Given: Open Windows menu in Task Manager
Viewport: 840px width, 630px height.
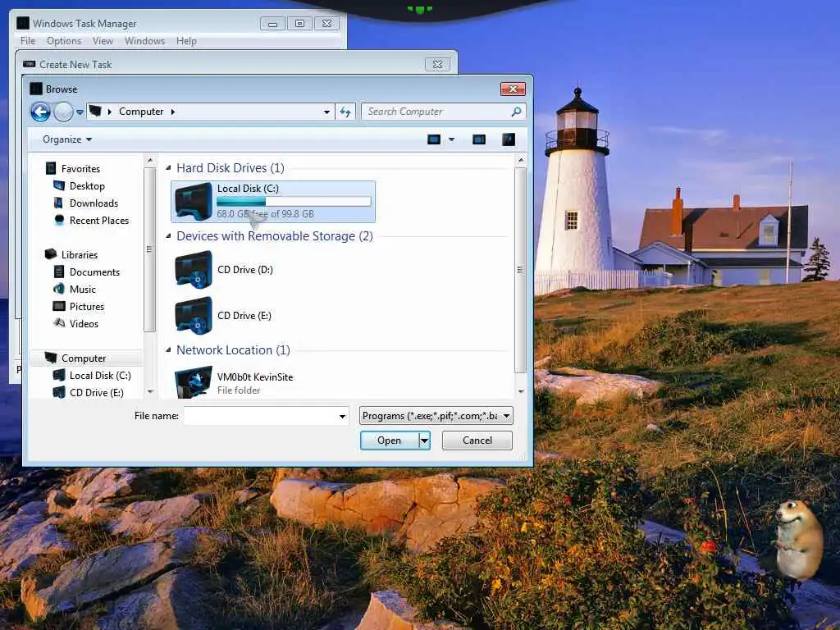Looking at the screenshot, I should coord(144,41).
